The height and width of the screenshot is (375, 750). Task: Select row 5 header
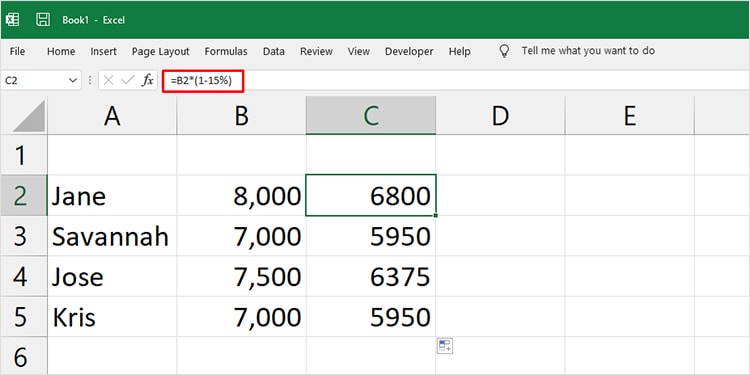(24, 316)
